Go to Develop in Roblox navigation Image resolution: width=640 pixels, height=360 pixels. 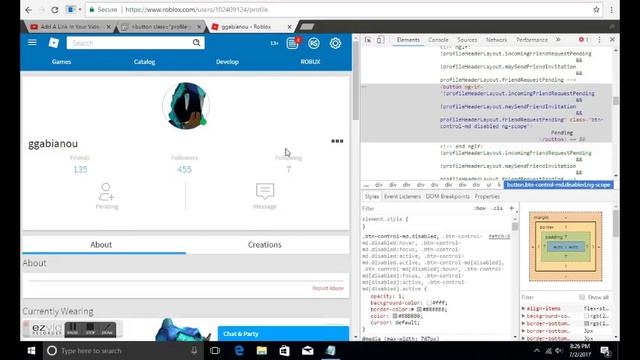[227, 62]
